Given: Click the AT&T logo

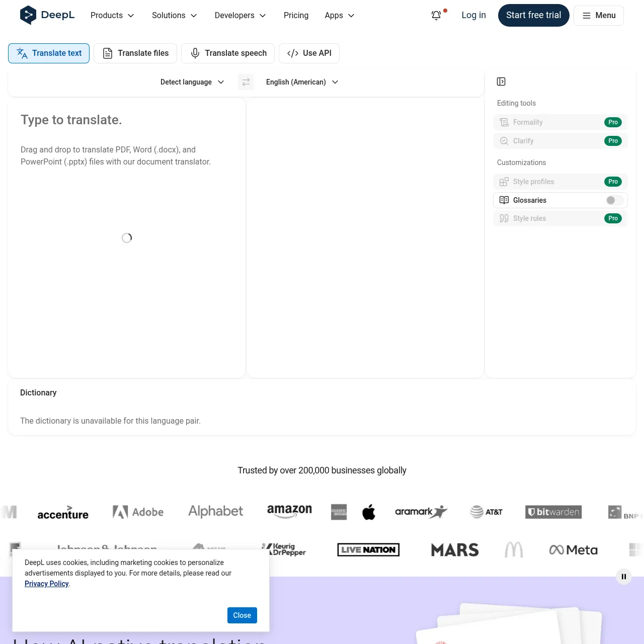Looking at the screenshot, I should 486,512.
